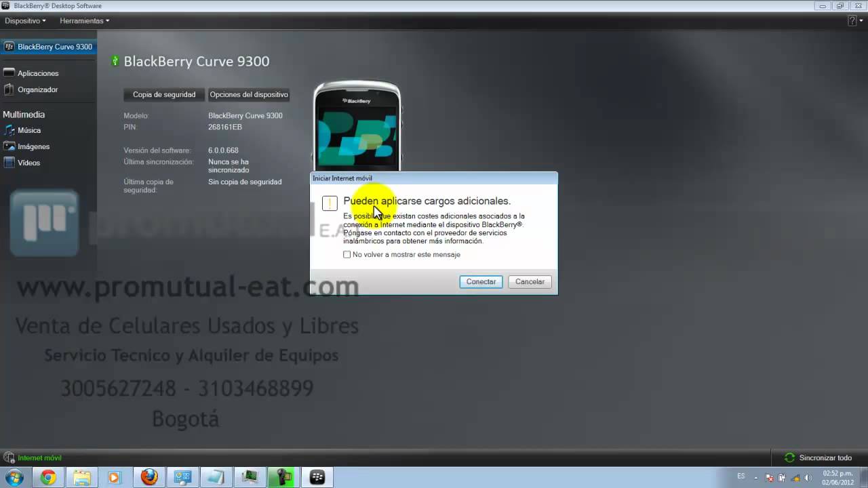Image resolution: width=868 pixels, height=488 pixels.
Task: Click the Iniciar Internet móvil dialog title
Action: pos(342,178)
